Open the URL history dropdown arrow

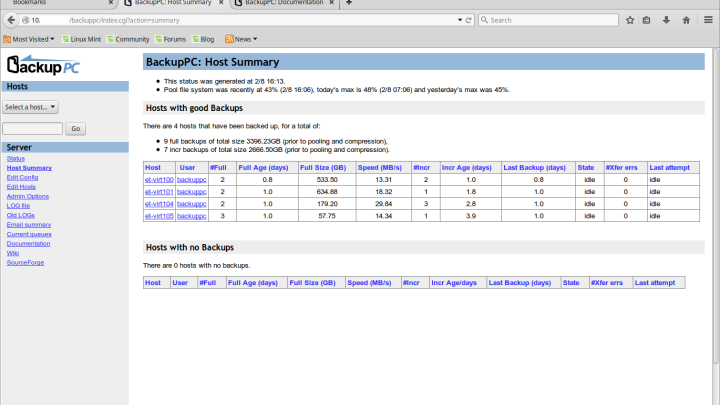tap(460, 20)
